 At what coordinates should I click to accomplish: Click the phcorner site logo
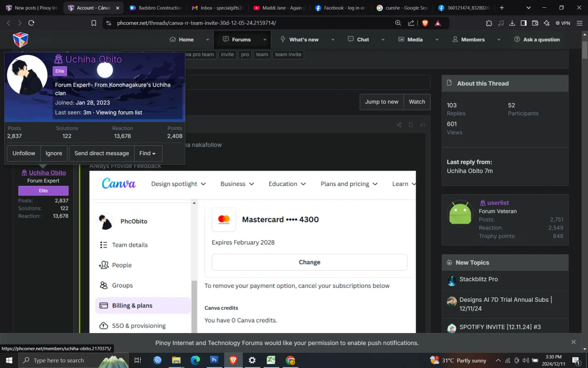click(20, 40)
